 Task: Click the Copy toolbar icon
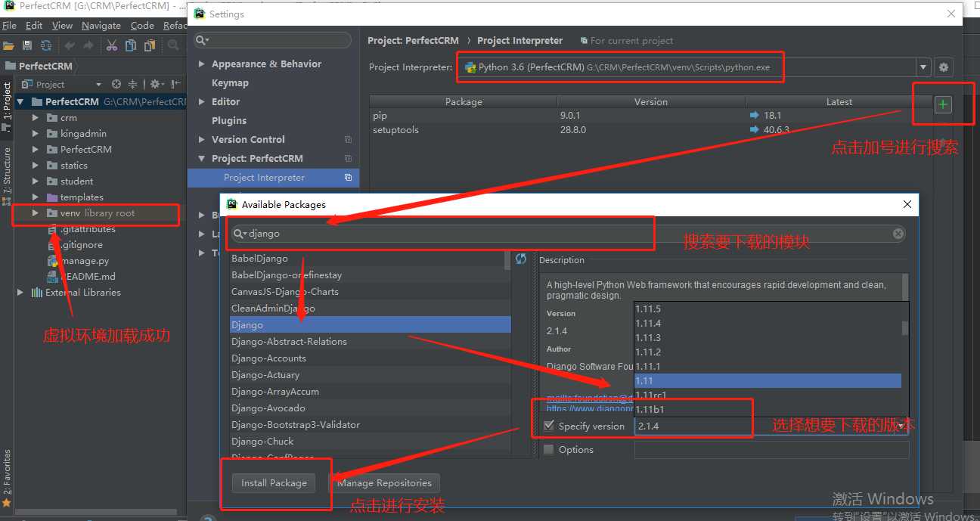(x=132, y=45)
